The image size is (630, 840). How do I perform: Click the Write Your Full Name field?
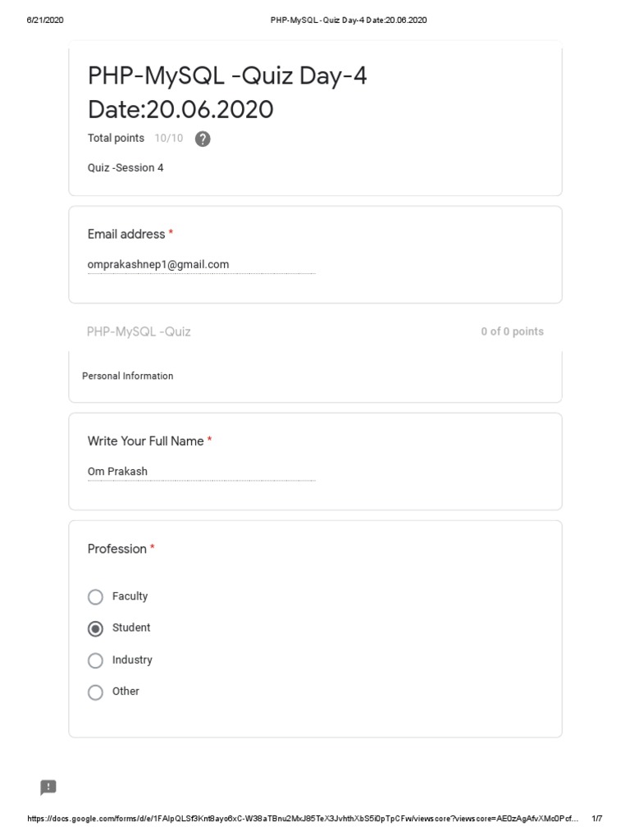(x=202, y=472)
